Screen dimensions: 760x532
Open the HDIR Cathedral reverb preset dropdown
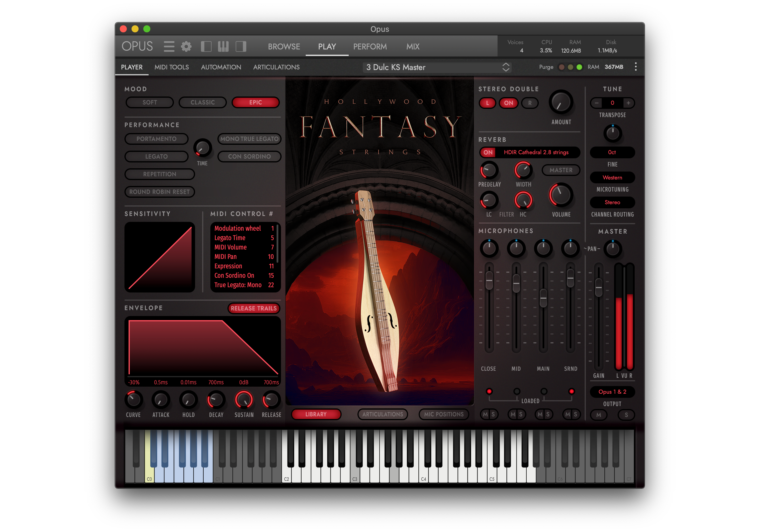click(536, 153)
